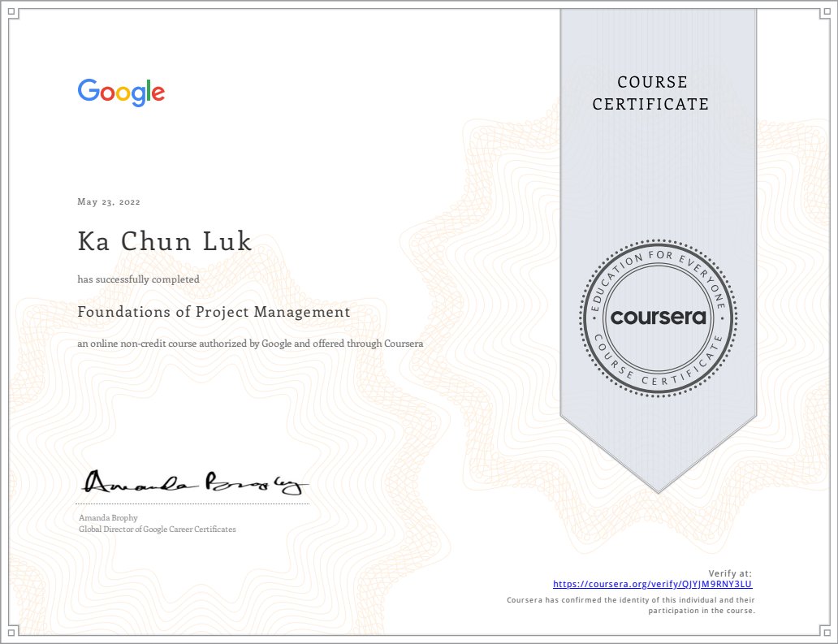Screen dimensions: 838x644
Task: Click the Amanda Brophy handwritten signature
Action: (195, 482)
